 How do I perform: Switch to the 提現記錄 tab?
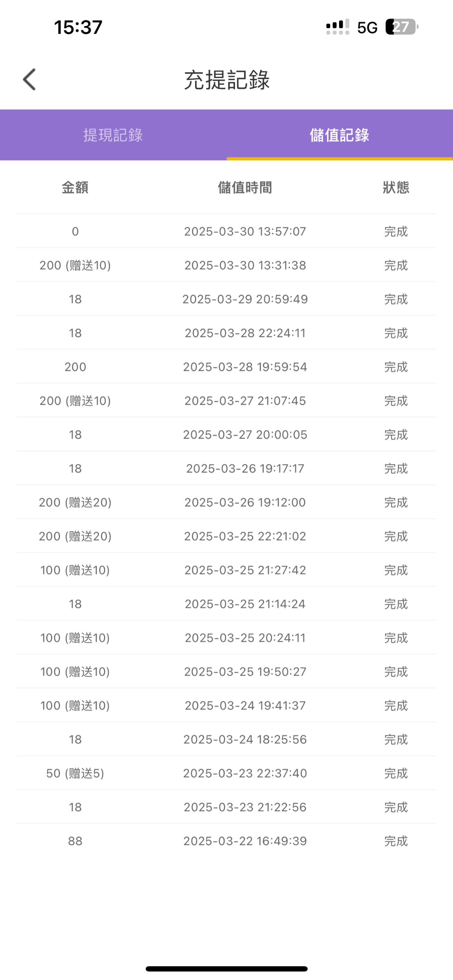113,135
